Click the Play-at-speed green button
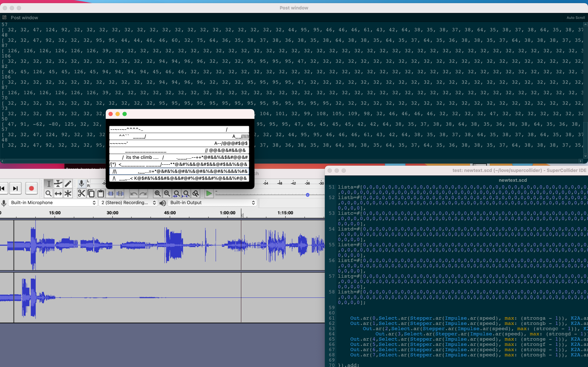Image resolution: width=588 pixels, height=367 pixels. [208, 193]
